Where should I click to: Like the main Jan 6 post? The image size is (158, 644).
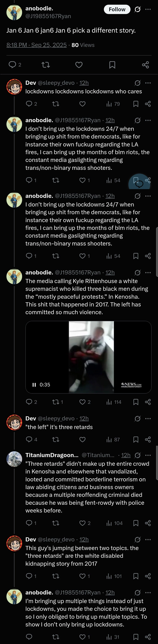pyautogui.click(x=79, y=65)
